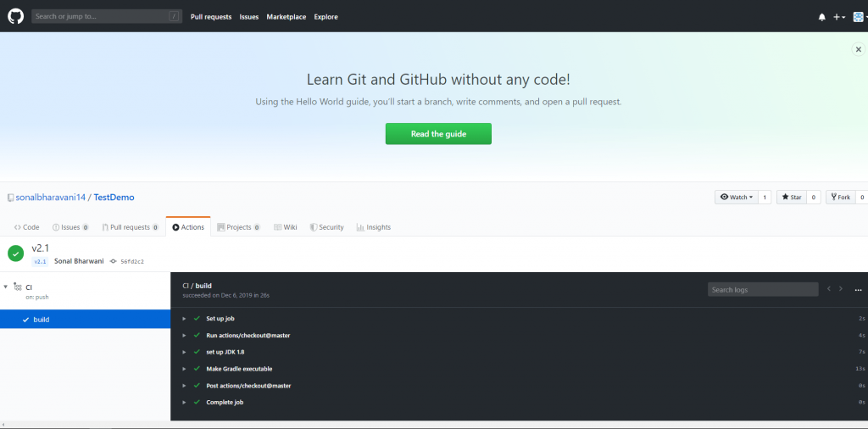The image size is (868, 429).
Task: Open the sonalbharavani14 profile link
Action: (50, 197)
